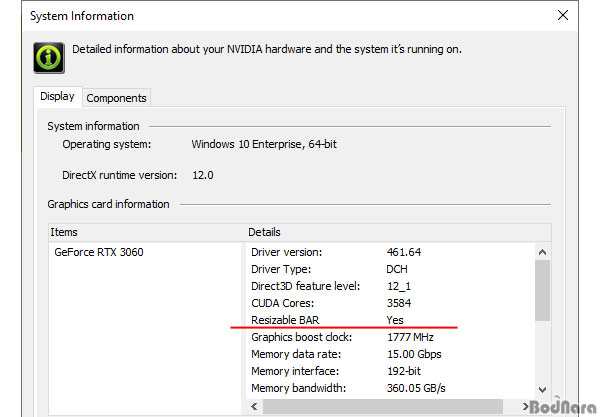Click the horizontal scrollbar thumb in Details
The image size is (600, 417).
point(383,406)
